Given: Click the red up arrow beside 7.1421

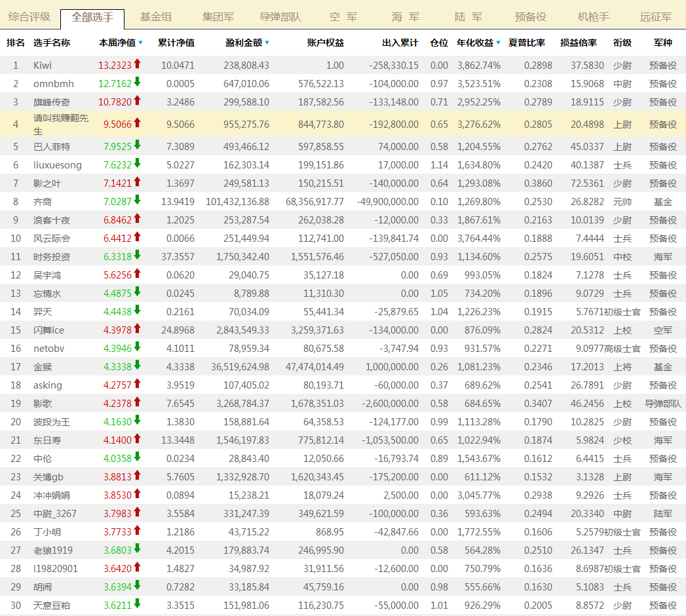Looking at the screenshot, I should click(138, 182).
